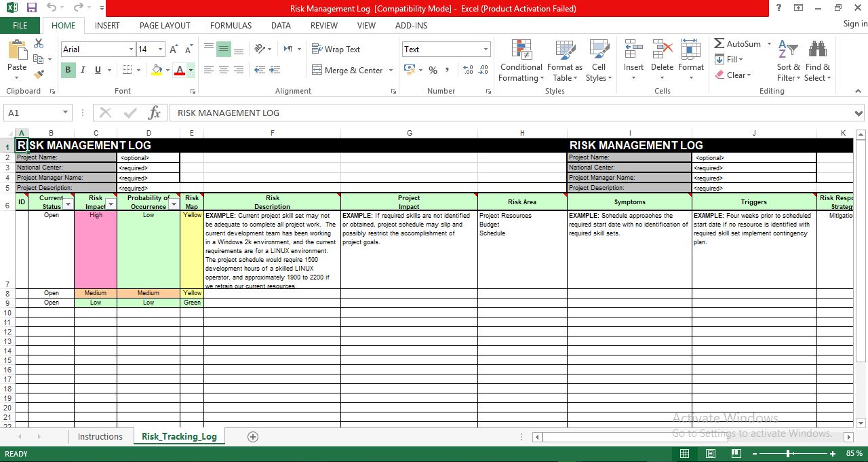
Task: Switch to VIEW tab
Action: (366, 25)
